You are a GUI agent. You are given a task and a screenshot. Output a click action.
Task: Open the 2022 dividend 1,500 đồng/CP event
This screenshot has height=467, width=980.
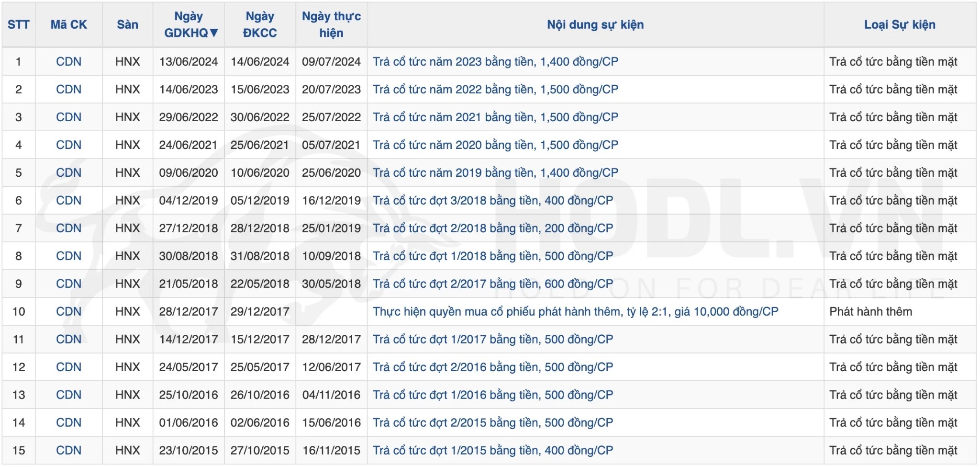[495, 90]
